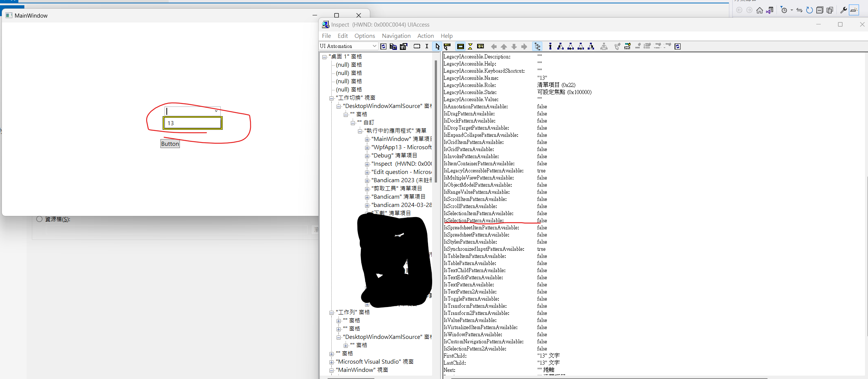Click the highlight rectangle toolbar icon in Inspect
This screenshot has height=379, width=868.
[460, 46]
